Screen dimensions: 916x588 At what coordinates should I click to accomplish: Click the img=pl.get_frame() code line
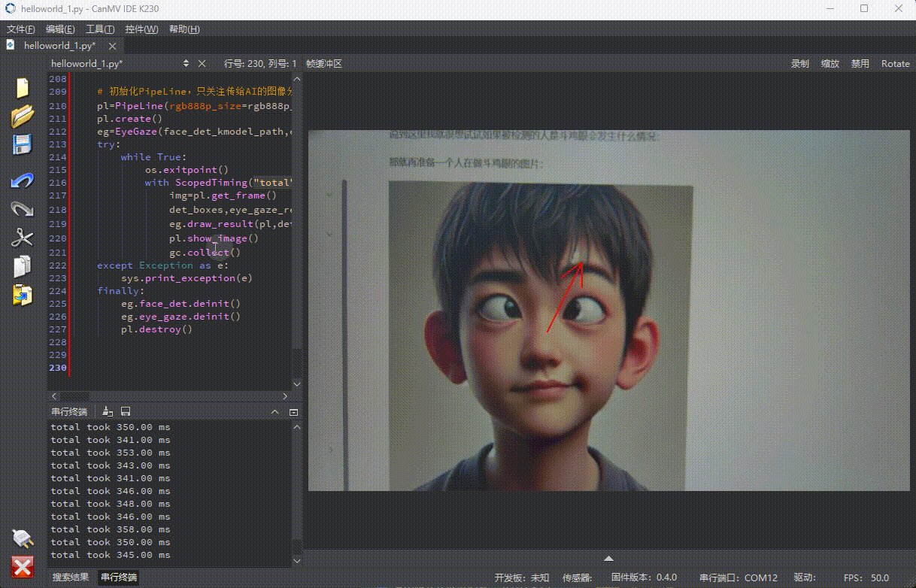(x=223, y=195)
